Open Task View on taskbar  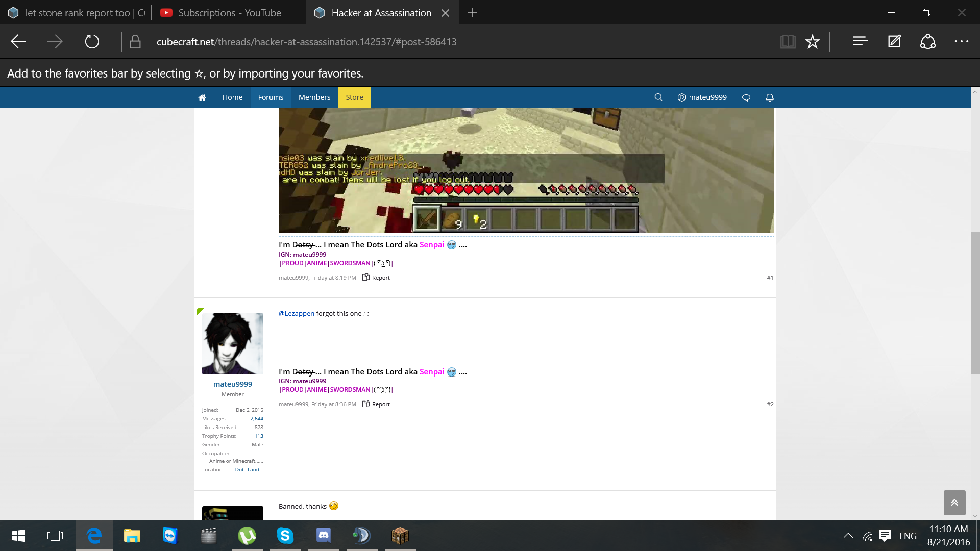pyautogui.click(x=55, y=536)
